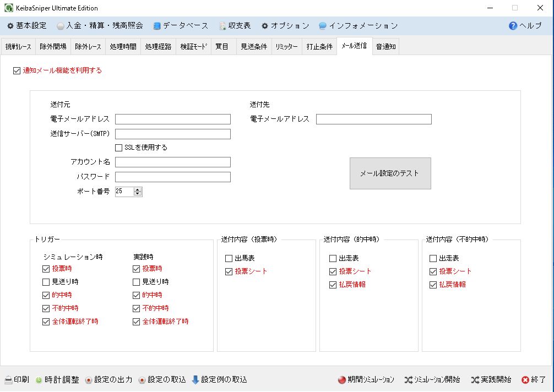
Task: Switch to the 検証モード tab
Action: tap(194, 47)
